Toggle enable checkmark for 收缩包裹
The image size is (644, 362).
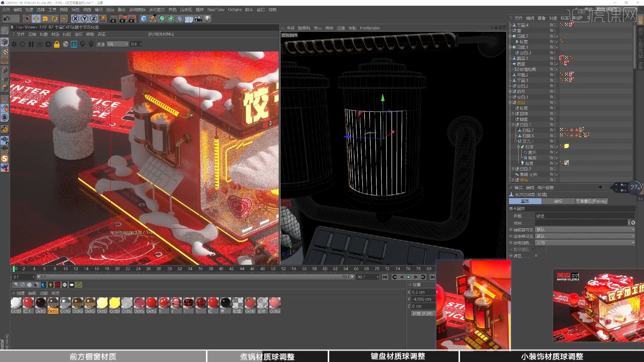coord(556,69)
